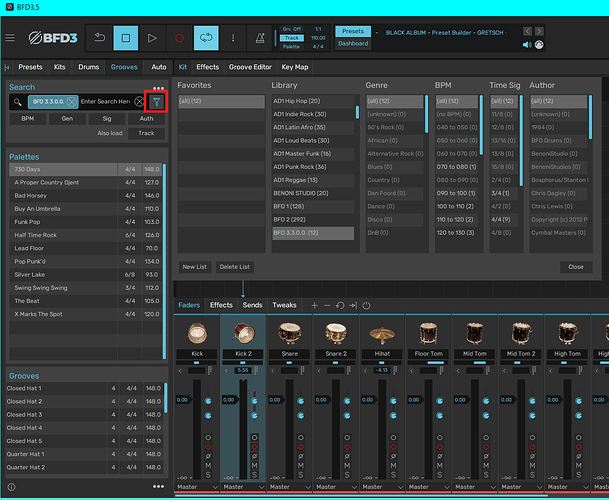Image resolution: width=609 pixels, height=500 pixels.
Task: Click the mixer arrow-to-bar routing icon
Action: (x=353, y=305)
